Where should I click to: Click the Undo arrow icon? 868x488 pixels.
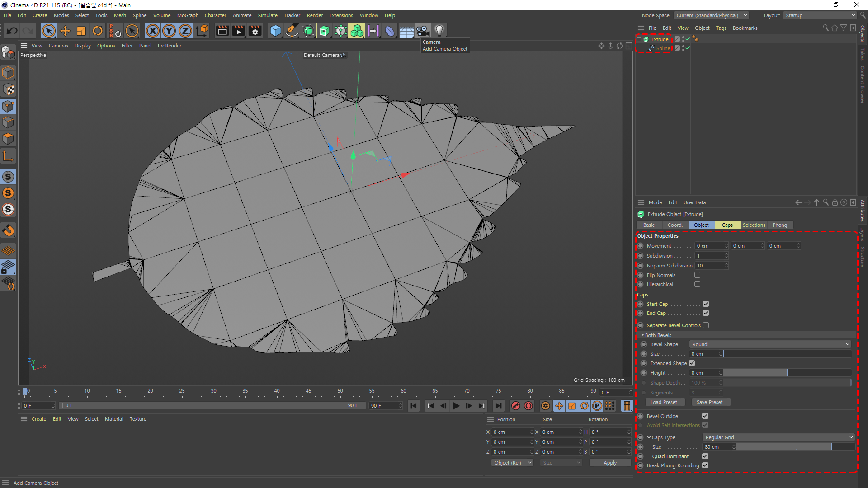[12, 31]
